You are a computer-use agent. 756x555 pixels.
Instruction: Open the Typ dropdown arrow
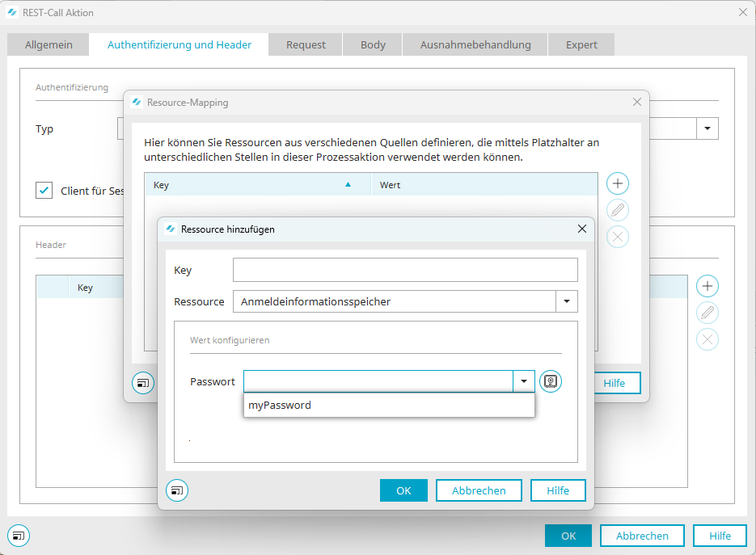tap(707, 128)
